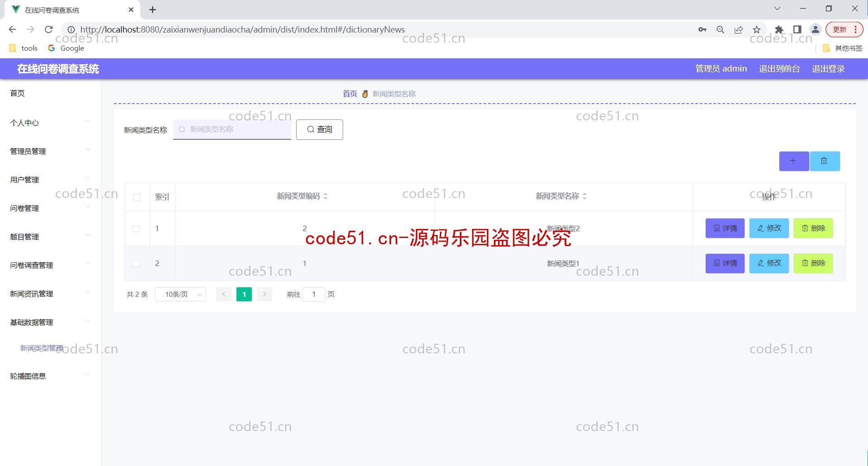Close the 在线问卷调查系统 tab

131,10
